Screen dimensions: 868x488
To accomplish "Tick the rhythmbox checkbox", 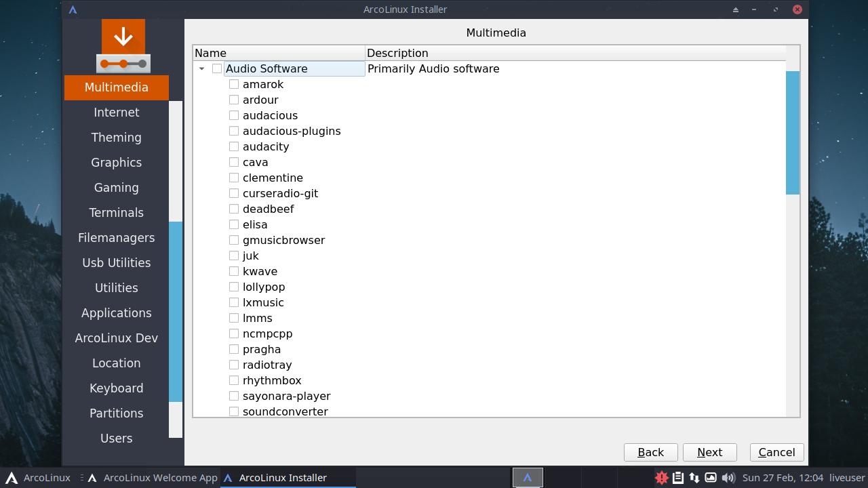I will [234, 380].
